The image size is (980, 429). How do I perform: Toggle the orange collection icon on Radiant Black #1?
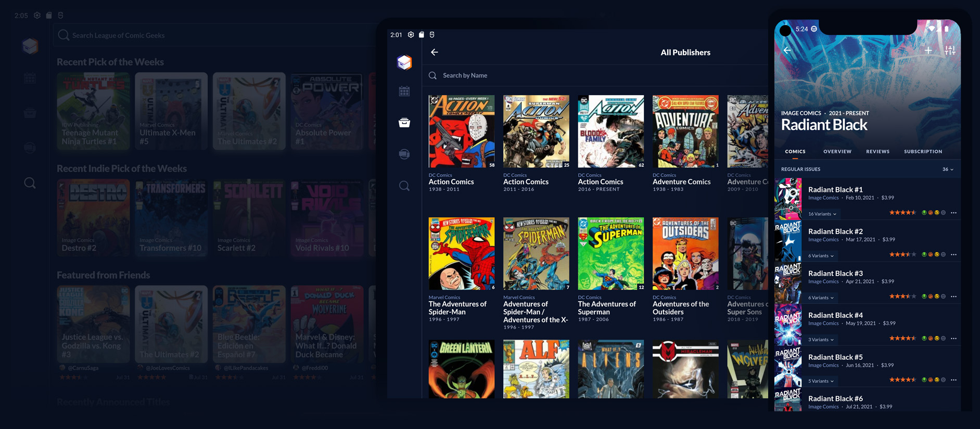(x=931, y=213)
